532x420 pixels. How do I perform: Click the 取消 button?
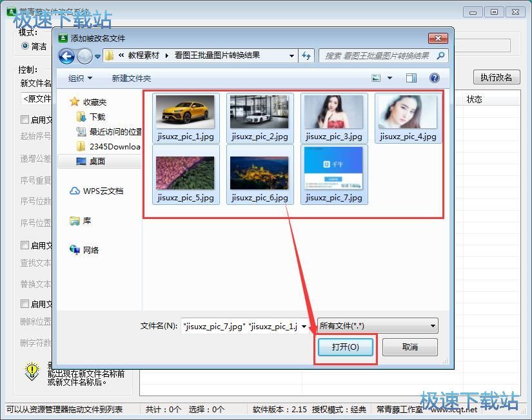pyautogui.click(x=410, y=347)
